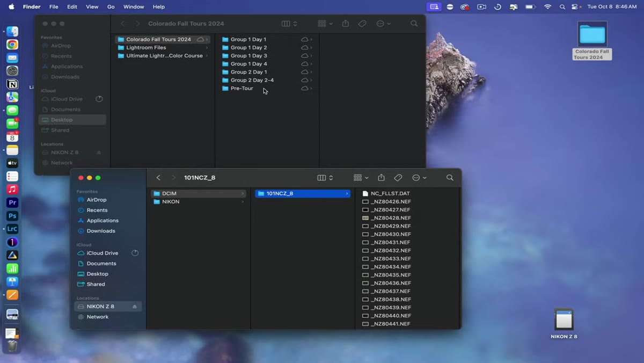Open Messages from the Dock
Image resolution: width=644 pixels, height=363 pixels.
[x=12, y=111]
